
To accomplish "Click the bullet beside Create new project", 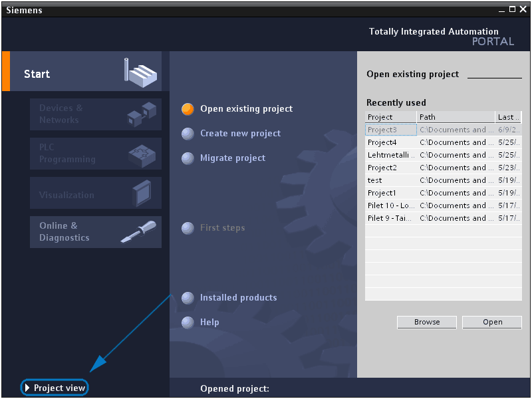I will pyautogui.click(x=188, y=134).
